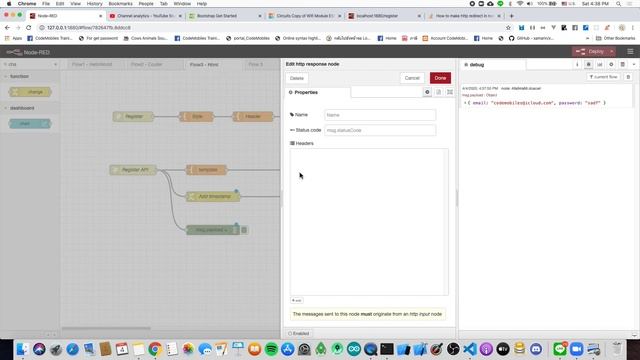This screenshot has height=360, width=640.
Task: Open Spotify from the dock
Action: (x=271, y=349)
